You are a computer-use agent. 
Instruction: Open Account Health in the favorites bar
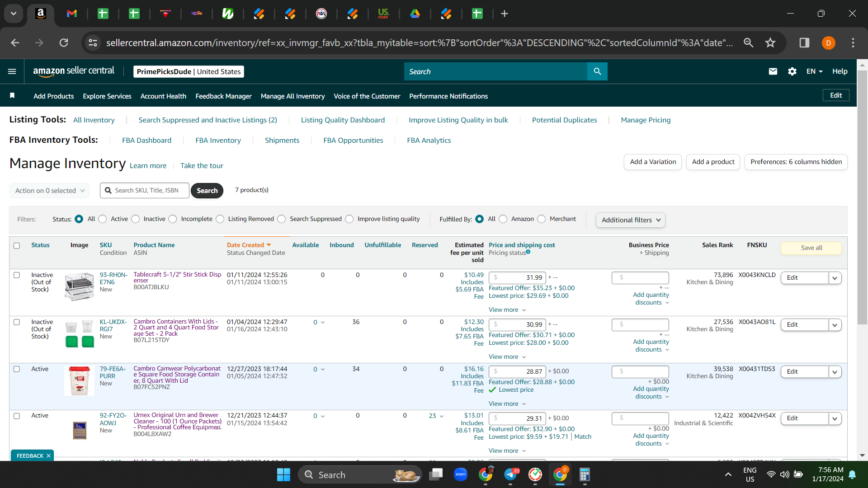pyautogui.click(x=163, y=96)
